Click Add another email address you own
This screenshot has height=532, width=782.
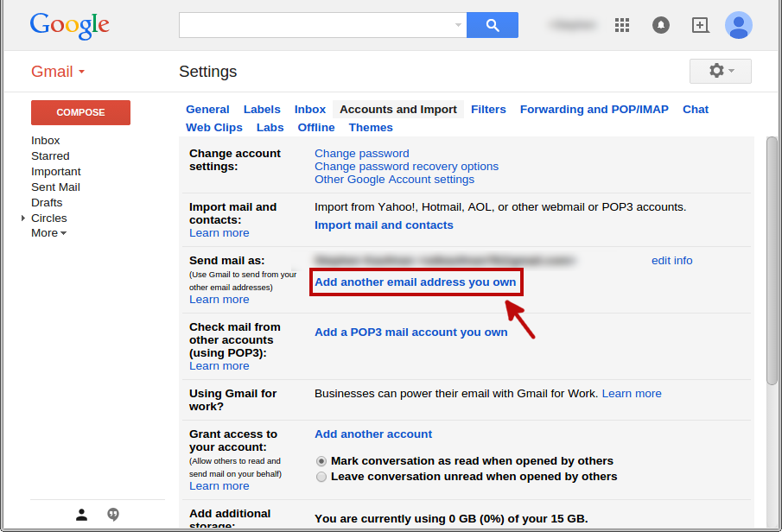(416, 282)
